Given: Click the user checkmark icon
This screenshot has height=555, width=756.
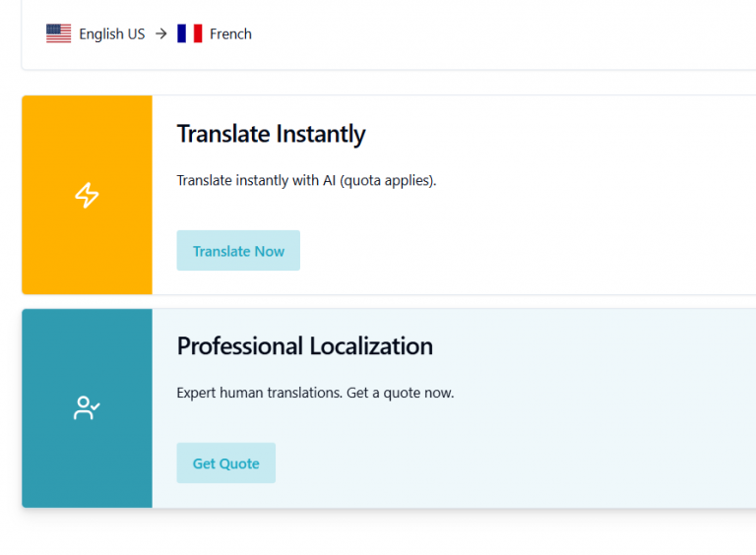Looking at the screenshot, I should (x=87, y=408).
